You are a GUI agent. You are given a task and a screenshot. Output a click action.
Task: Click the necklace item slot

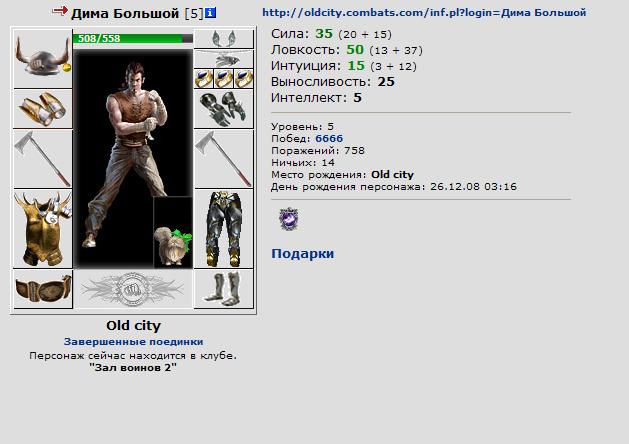(x=224, y=59)
